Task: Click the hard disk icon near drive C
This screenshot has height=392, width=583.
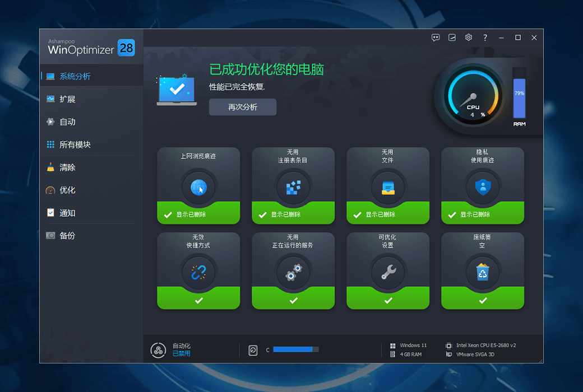Action: point(253,350)
